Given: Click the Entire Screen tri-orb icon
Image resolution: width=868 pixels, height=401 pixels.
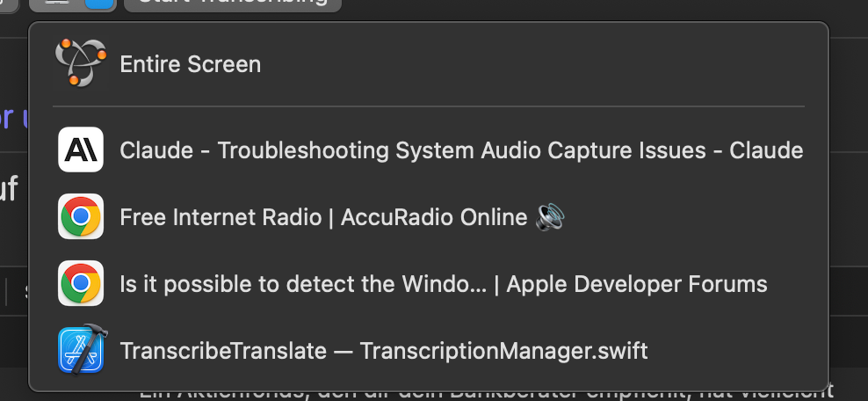Looking at the screenshot, I should [x=80, y=62].
